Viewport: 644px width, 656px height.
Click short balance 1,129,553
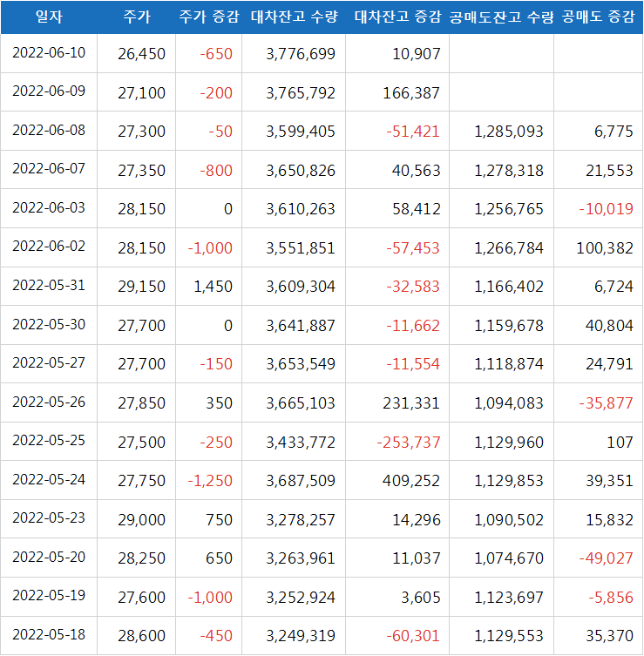509,636
